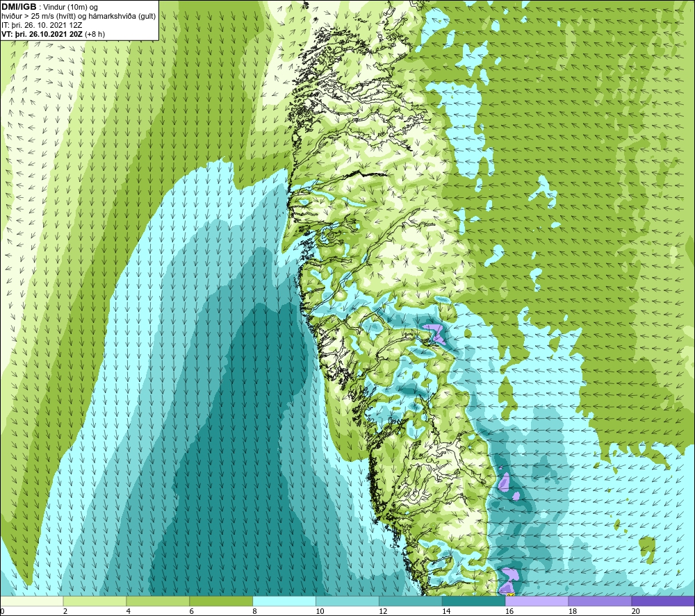This screenshot has width=695, height=616.
Task: Click the 'VT: þri. 26.10.2021 20Z' valid time
Action: coord(42,34)
